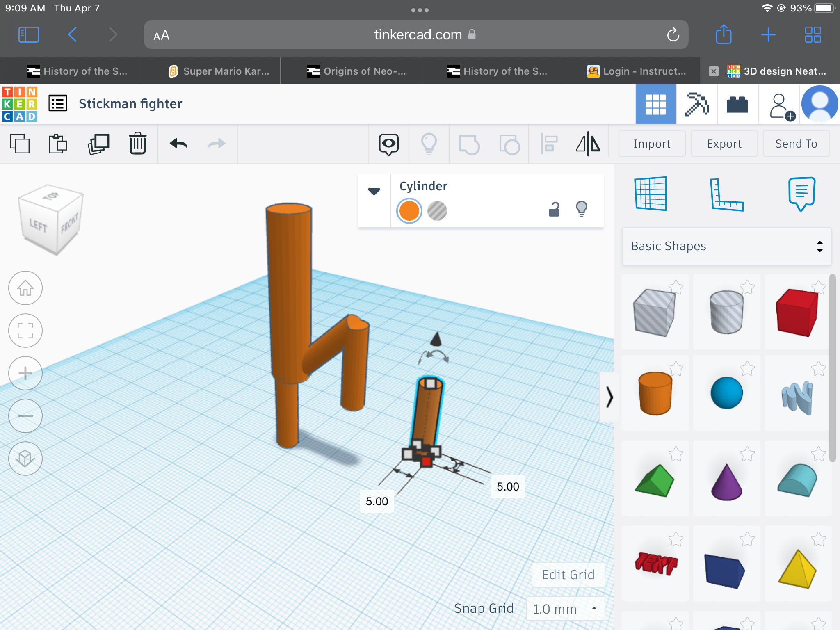This screenshot has height=630, width=840.
Task: Click the Ungroup shapes icon
Action: coord(509,144)
